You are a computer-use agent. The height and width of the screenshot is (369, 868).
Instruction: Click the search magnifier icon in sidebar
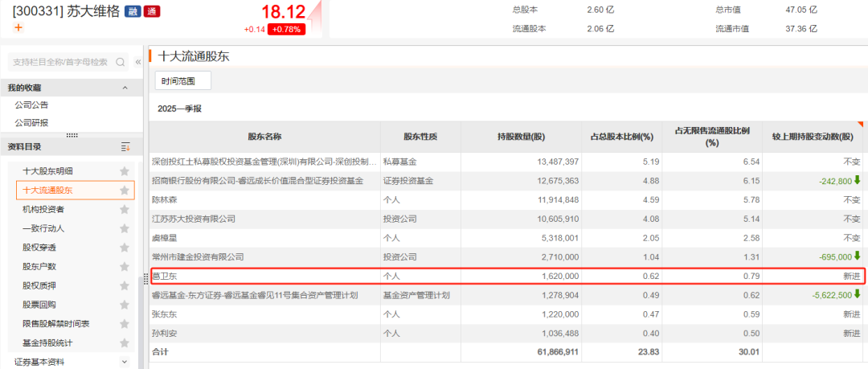[x=121, y=62]
